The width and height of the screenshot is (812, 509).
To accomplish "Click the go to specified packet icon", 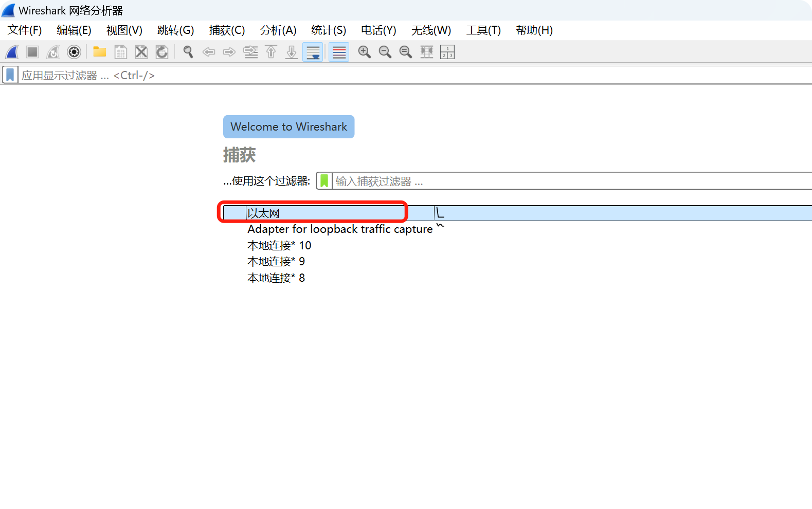I will (250, 52).
